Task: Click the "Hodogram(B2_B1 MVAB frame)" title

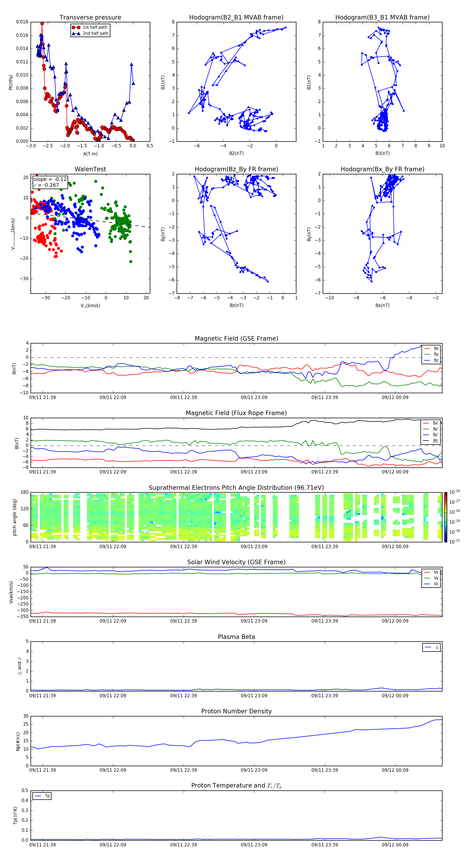Action: point(236,17)
